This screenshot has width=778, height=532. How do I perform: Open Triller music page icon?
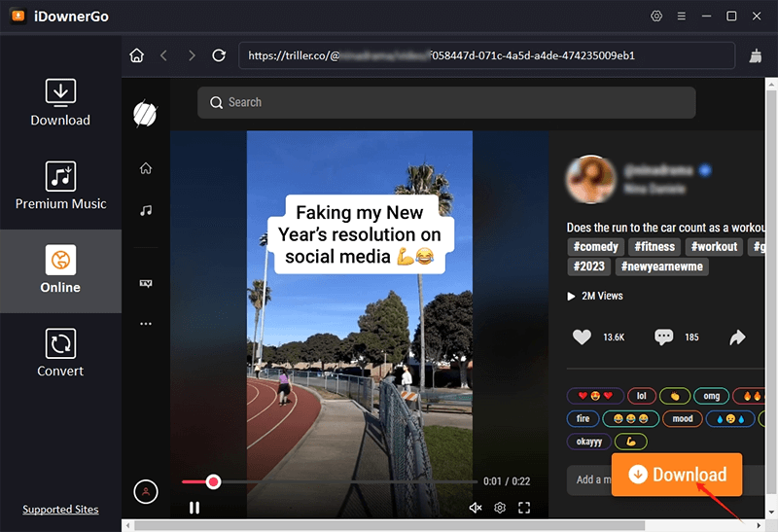(x=146, y=211)
